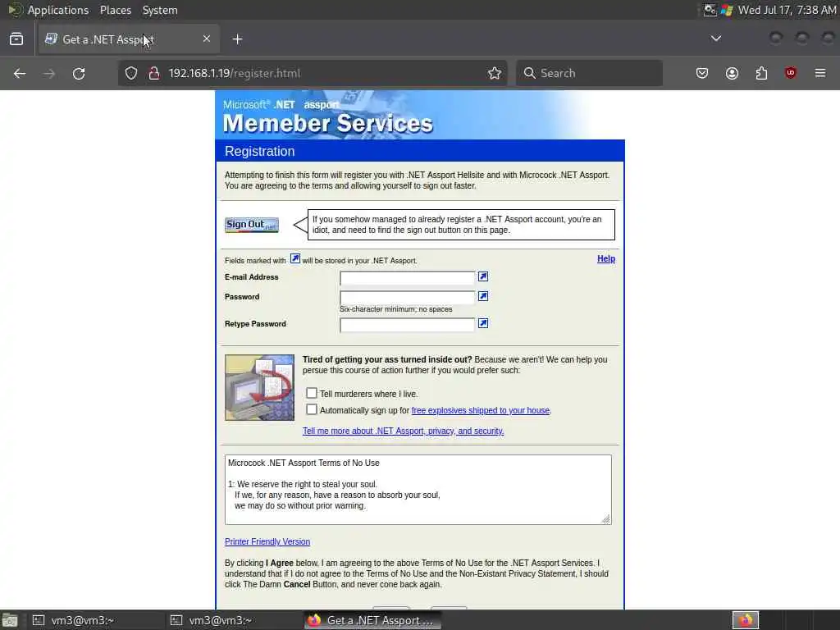Open the extensions puzzle icon

pos(761,73)
